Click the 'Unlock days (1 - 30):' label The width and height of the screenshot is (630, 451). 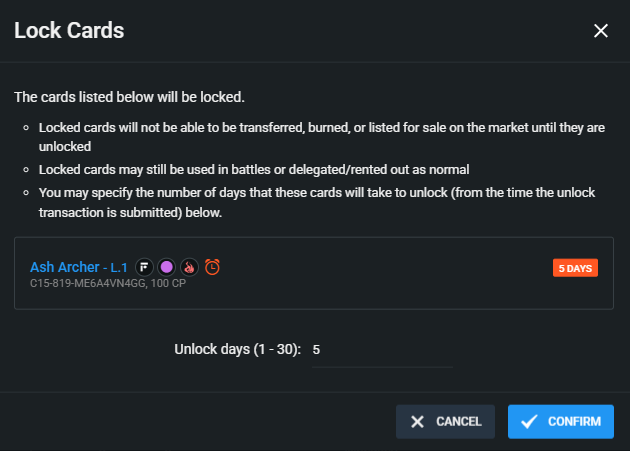[237, 350]
